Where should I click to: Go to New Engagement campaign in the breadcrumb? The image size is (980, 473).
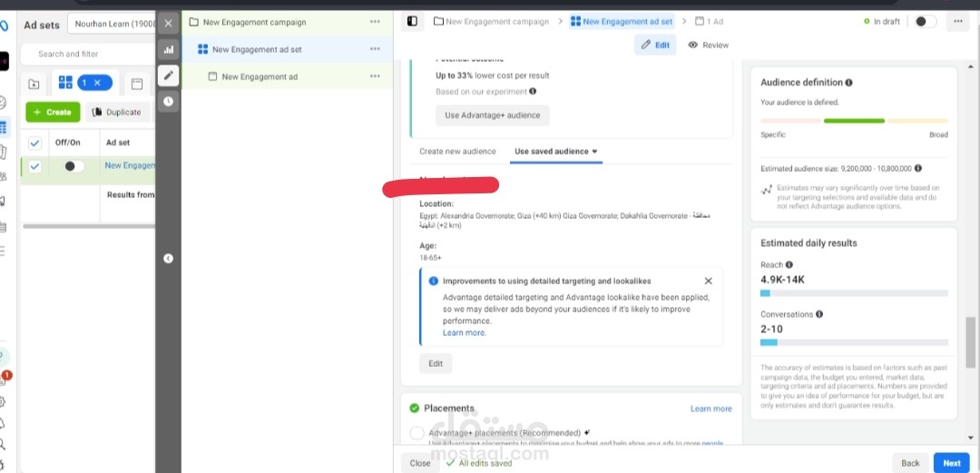[x=491, y=21]
